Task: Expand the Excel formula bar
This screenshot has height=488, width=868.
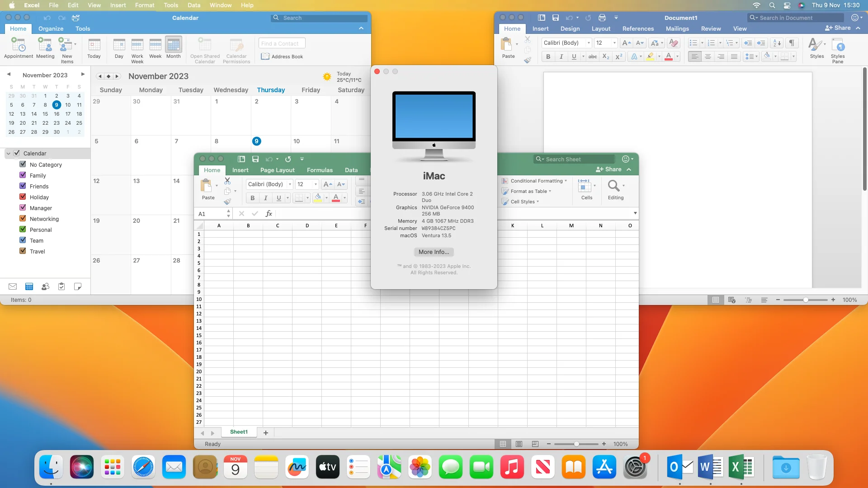Action: click(x=635, y=213)
